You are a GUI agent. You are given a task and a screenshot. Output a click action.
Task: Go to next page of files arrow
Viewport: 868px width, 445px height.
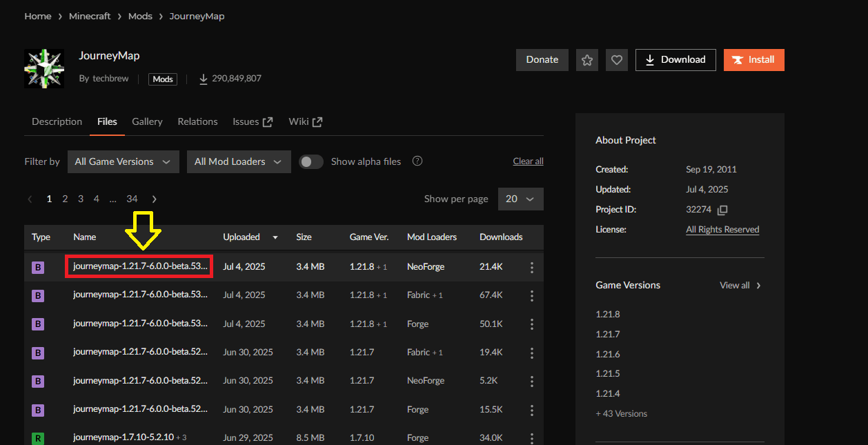tap(154, 199)
